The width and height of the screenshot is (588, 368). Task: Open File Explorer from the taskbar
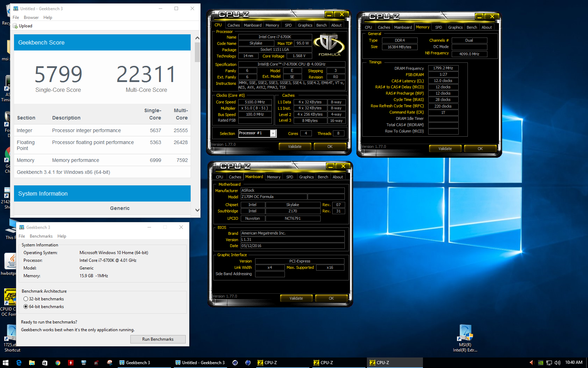pyautogui.click(x=32, y=363)
